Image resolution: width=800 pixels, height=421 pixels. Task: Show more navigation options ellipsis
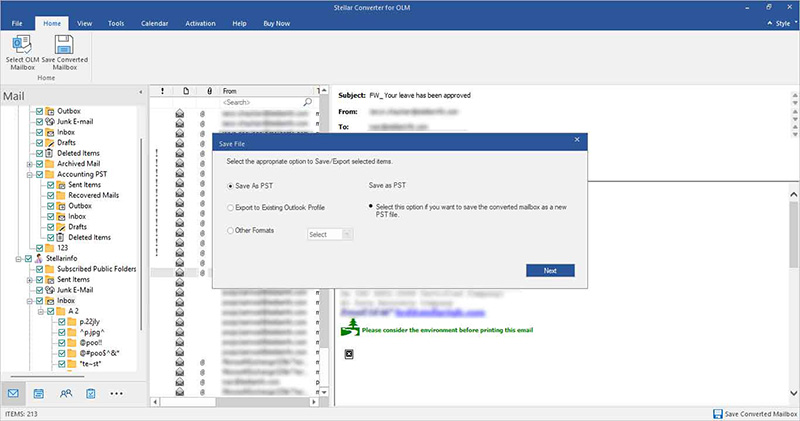coord(117,393)
